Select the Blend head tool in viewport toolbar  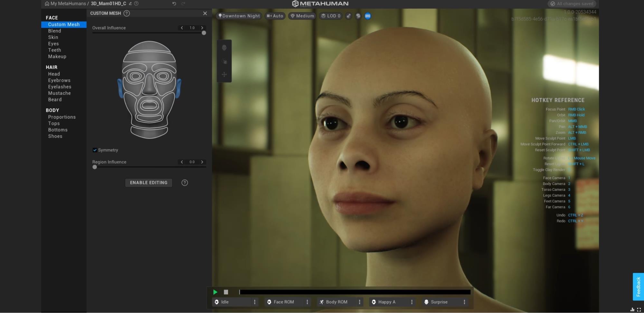click(x=224, y=48)
